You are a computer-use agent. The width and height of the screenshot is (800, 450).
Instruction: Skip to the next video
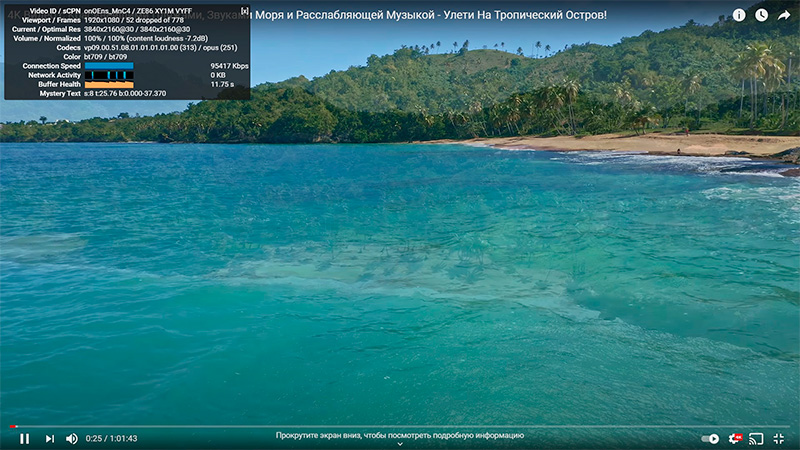tap(50, 438)
